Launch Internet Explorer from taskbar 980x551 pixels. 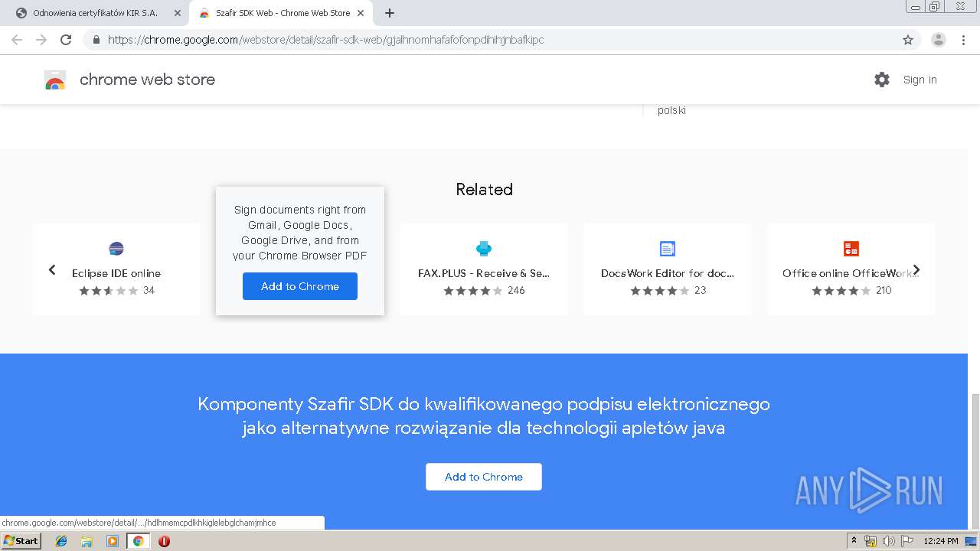click(61, 541)
